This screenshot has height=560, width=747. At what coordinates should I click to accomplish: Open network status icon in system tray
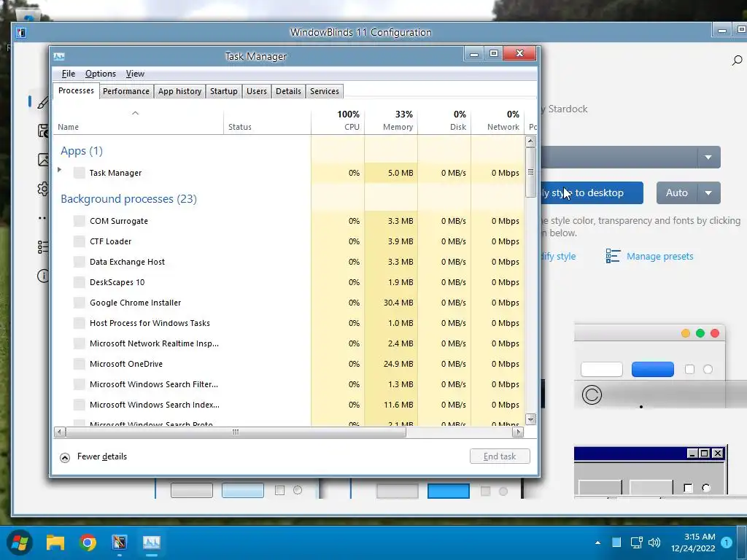point(636,542)
